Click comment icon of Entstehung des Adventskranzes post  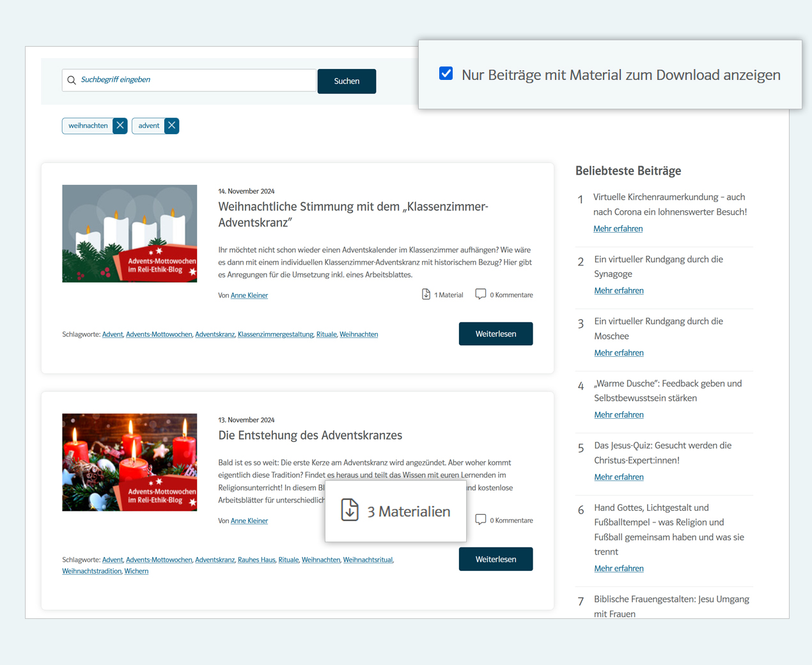click(x=480, y=519)
